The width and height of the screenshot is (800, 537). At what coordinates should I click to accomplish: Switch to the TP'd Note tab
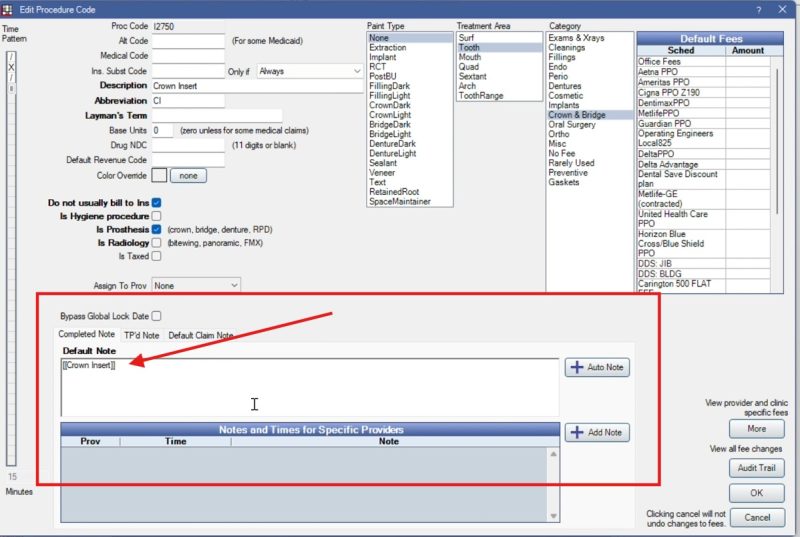click(141, 335)
